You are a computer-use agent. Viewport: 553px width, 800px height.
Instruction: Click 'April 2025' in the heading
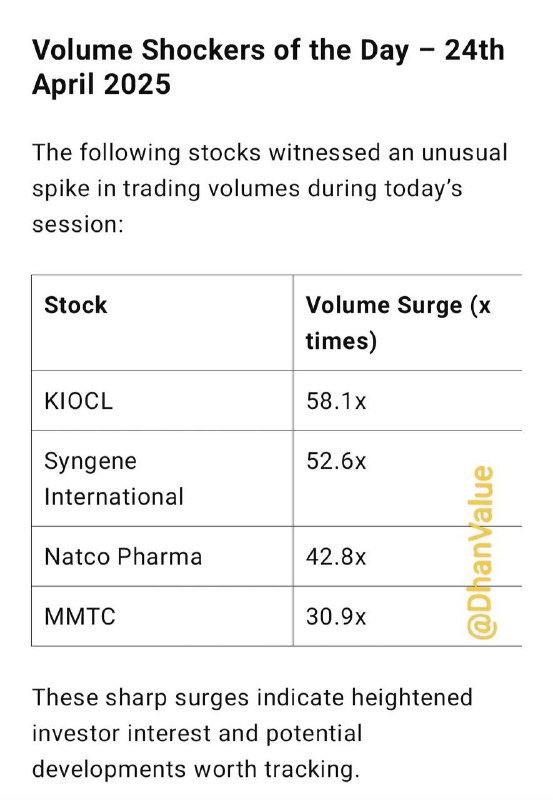[101, 84]
